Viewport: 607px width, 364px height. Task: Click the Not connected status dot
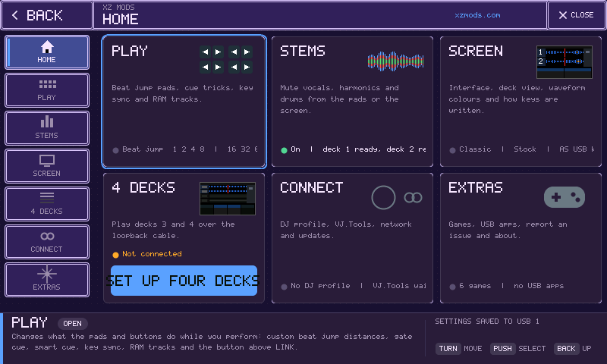[x=115, y=255]
